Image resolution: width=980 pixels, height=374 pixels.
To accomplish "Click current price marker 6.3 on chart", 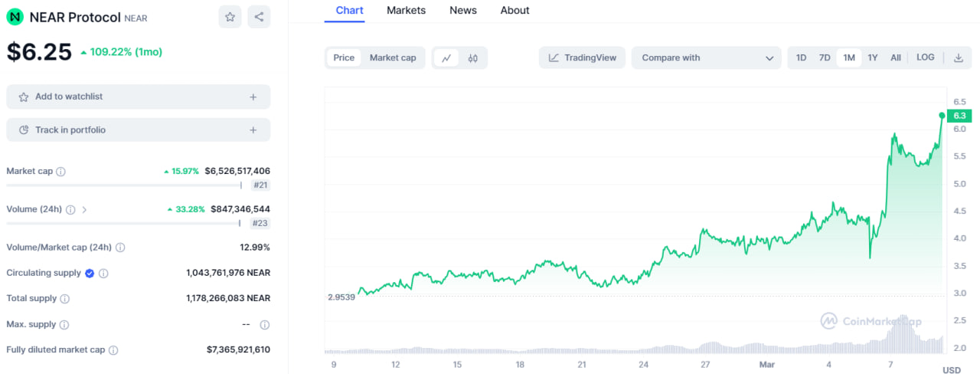I will pyautogui.click(x=959, y=116).
